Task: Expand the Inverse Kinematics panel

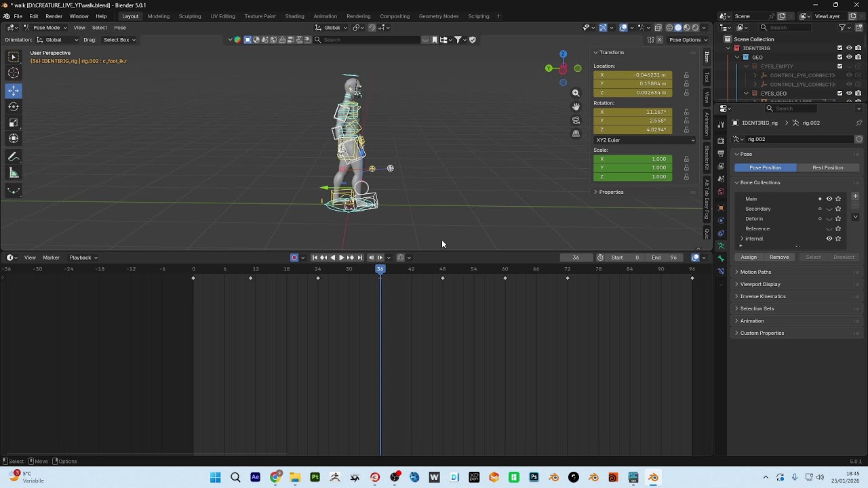Action: (762, 296)
